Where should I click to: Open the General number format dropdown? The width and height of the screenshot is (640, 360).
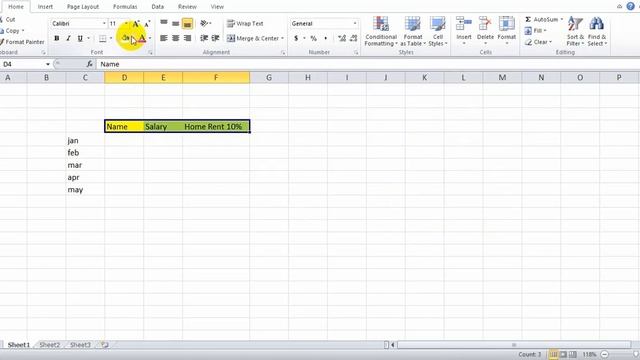click(x=355, y=24)
